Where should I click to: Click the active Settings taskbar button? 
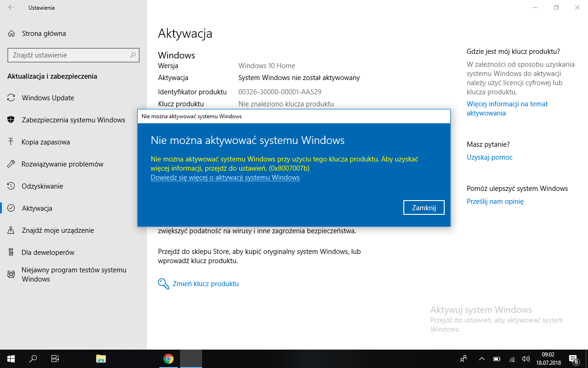[191, 359]
